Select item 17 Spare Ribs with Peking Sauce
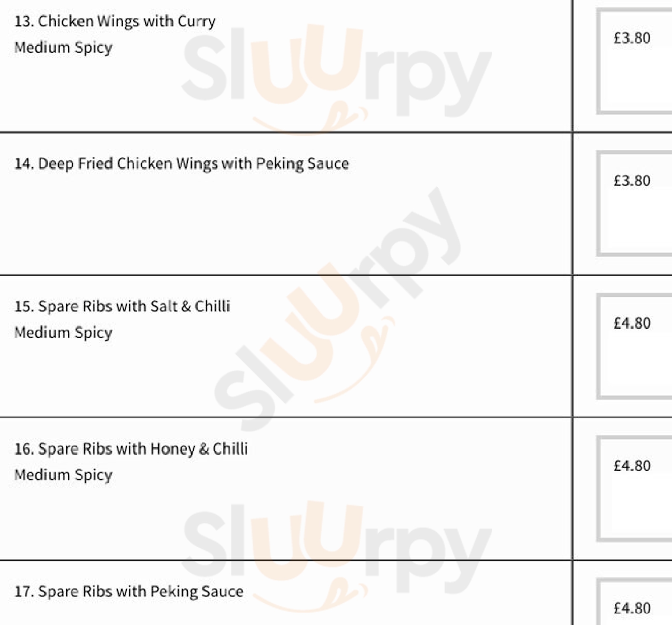Viewport: 672px width, 625px height. (x=129, y=592)
